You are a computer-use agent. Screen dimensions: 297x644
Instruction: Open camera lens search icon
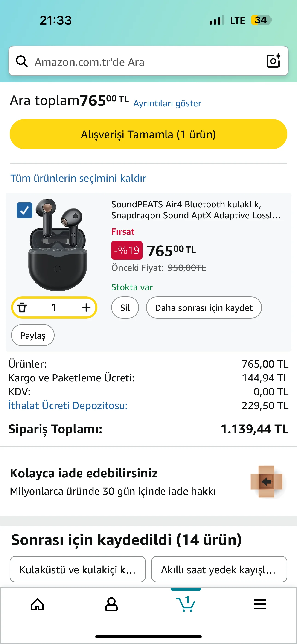[x=273, y=61]
